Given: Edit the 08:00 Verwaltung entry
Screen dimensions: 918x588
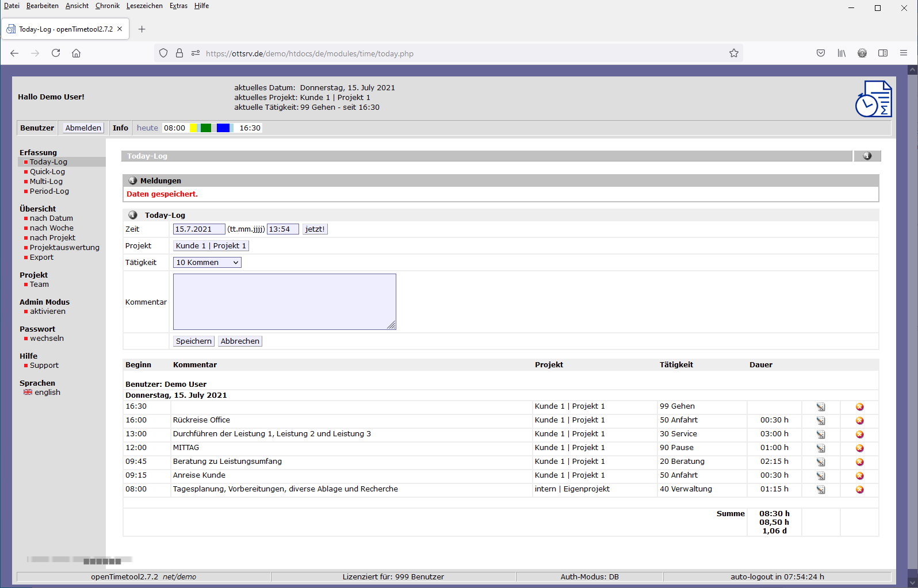Looking at the screenshot, I should coord(821,490).
